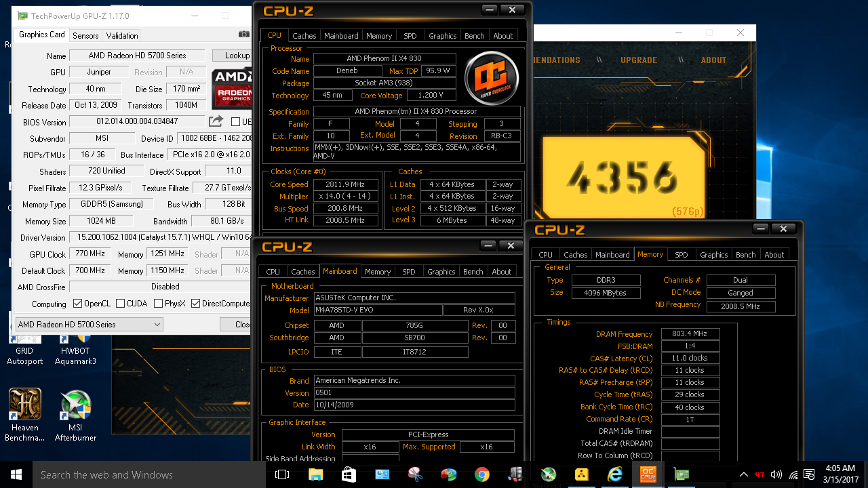Click the yellow app icon in the taskbar
868x488 pixels.
581,474
